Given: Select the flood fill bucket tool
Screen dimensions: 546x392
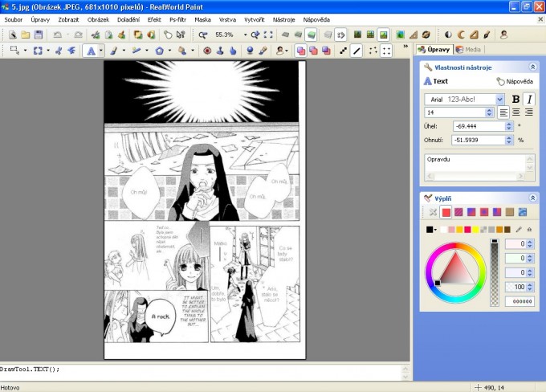Looking at the screenshot, I should pos(182,51).
